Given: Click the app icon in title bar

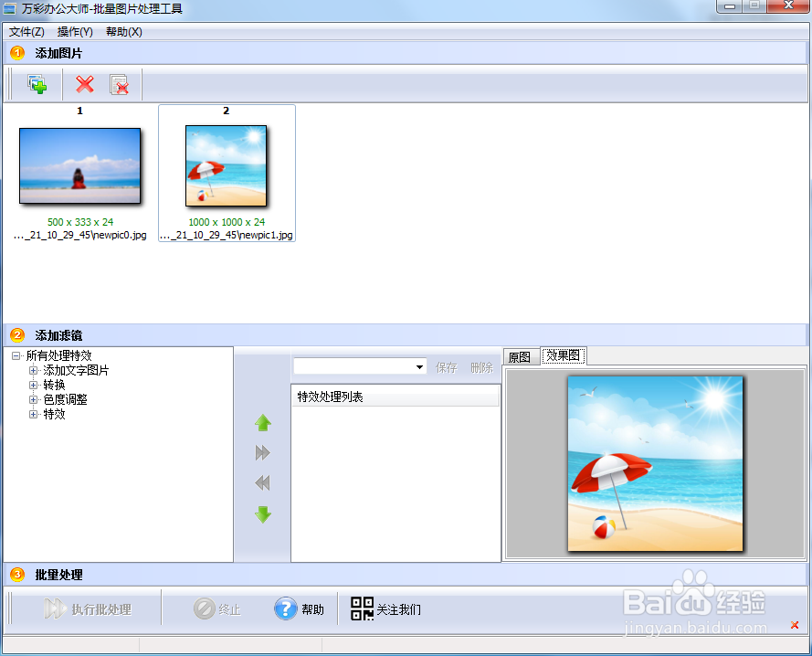Looking at the screenshot, I should pos(10,9).
